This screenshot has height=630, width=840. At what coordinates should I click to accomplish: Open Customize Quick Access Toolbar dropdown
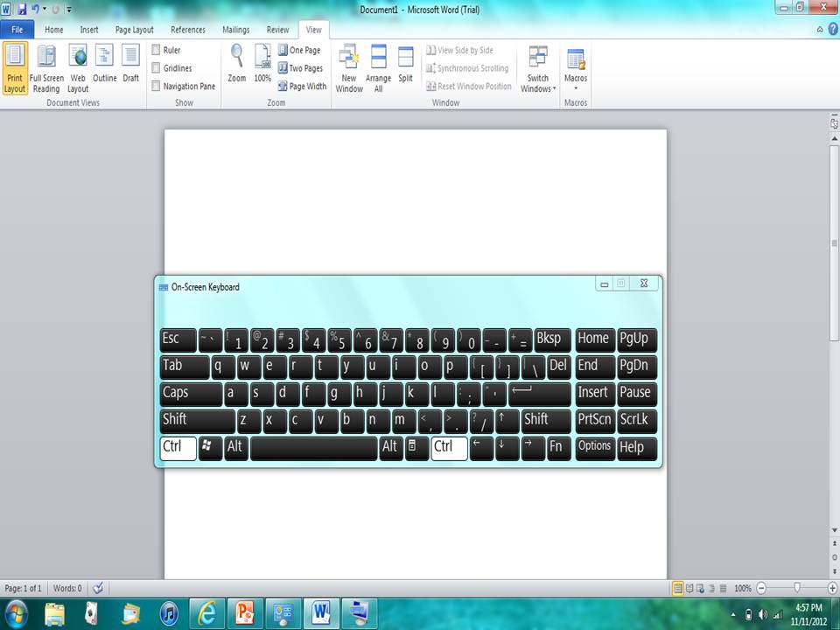(x=68, y=9)
